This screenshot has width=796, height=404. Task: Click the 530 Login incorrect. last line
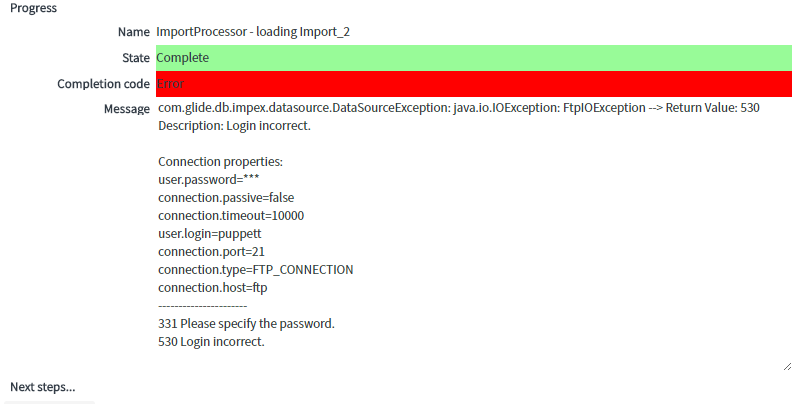211,342
